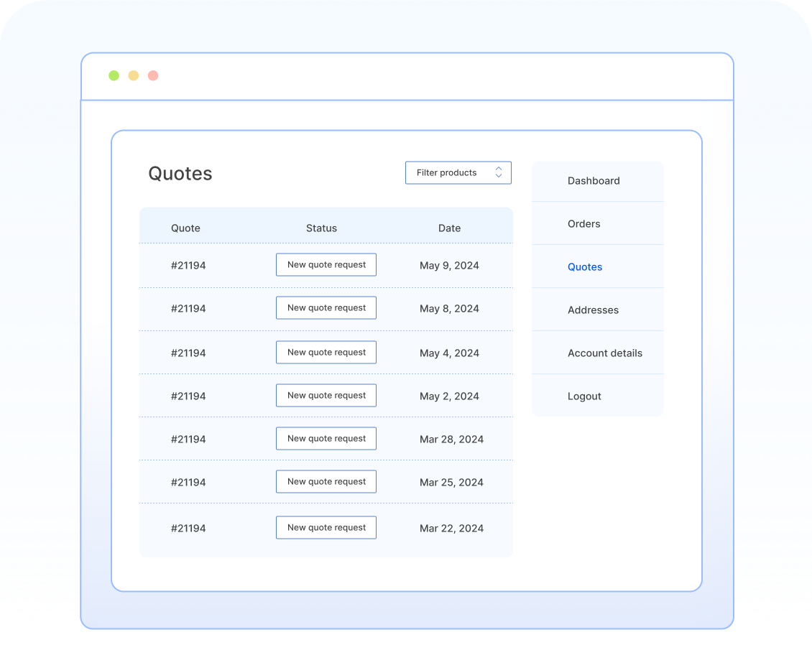Viewport: 812px width, 650px height.
Task: Click the Quotes page title
Action: click(x=180, y=173)
